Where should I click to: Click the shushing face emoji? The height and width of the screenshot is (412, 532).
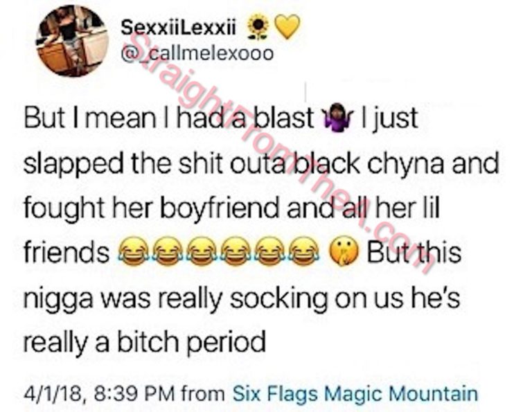click(344, 252)
